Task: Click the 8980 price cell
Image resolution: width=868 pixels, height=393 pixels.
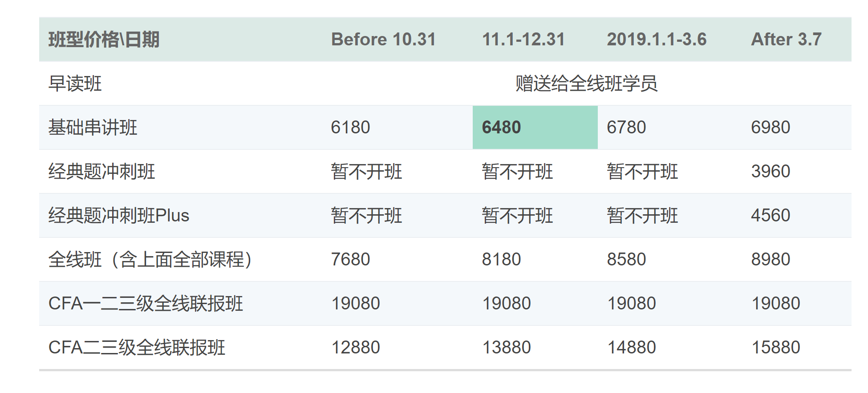Action: pyautogui.click(x=771, y=260)
